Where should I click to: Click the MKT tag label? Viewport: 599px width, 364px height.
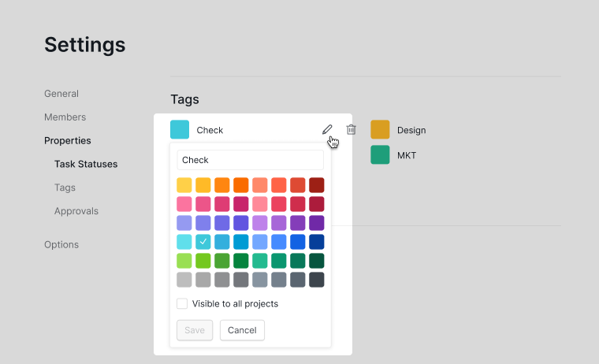click(x=407, y=155)
